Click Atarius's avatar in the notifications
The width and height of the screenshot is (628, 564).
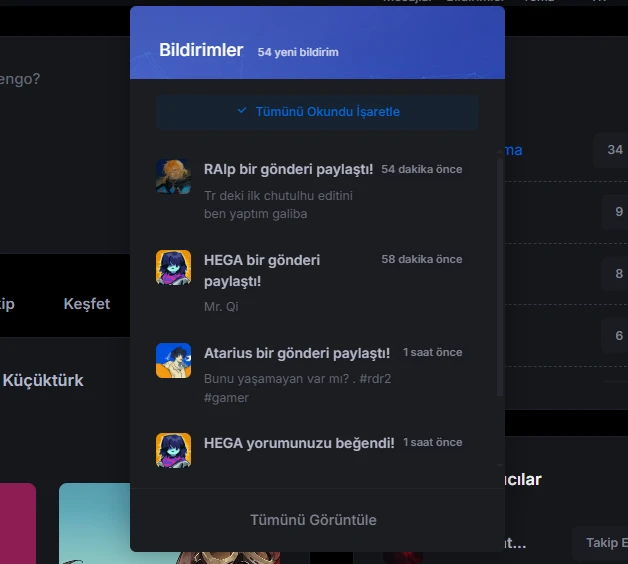(x=173, y=360)
